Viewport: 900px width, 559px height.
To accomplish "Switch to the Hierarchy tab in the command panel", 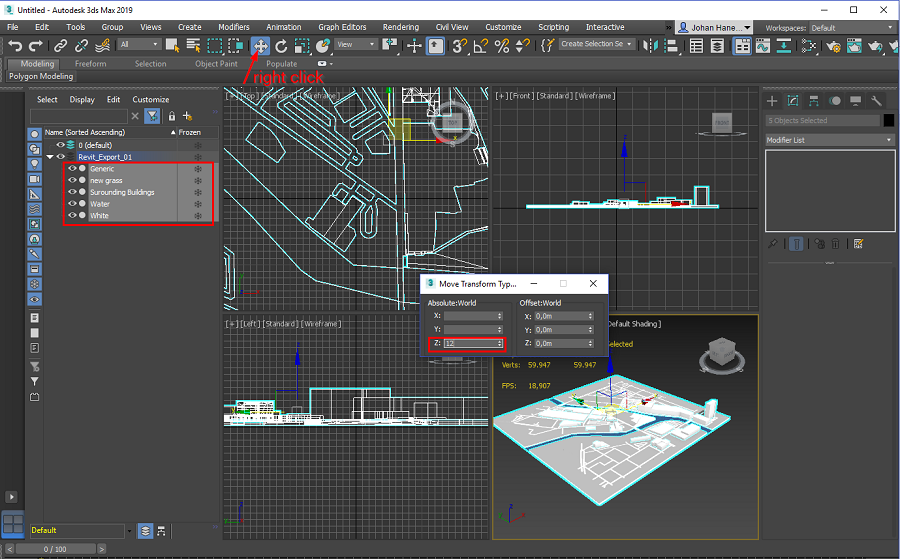I will point(814,100).
